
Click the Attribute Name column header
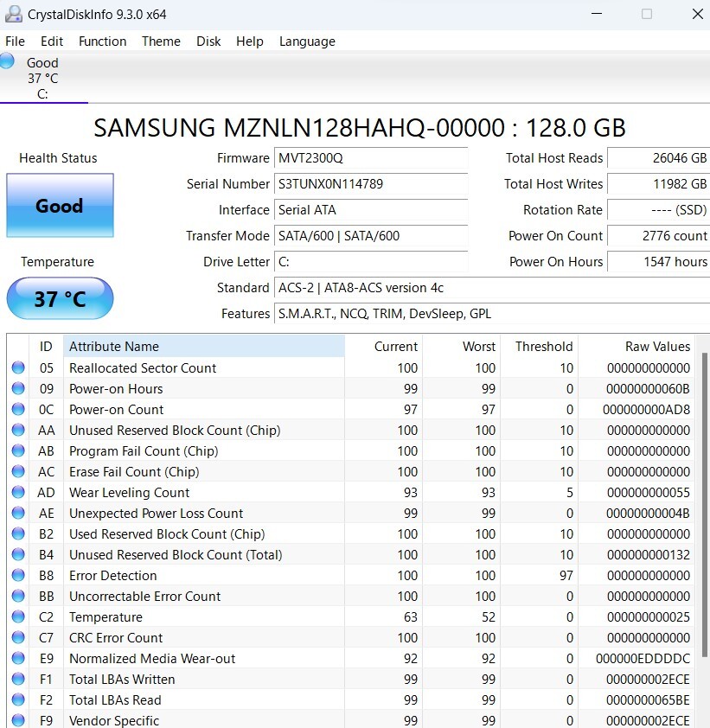(x=203, y=347)
